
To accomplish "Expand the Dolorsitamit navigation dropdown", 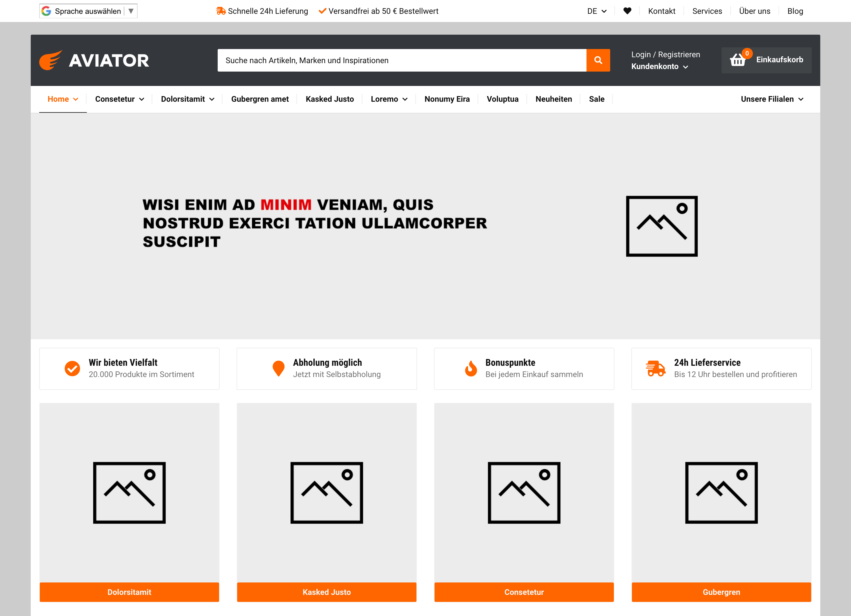I will click(188, 99).
